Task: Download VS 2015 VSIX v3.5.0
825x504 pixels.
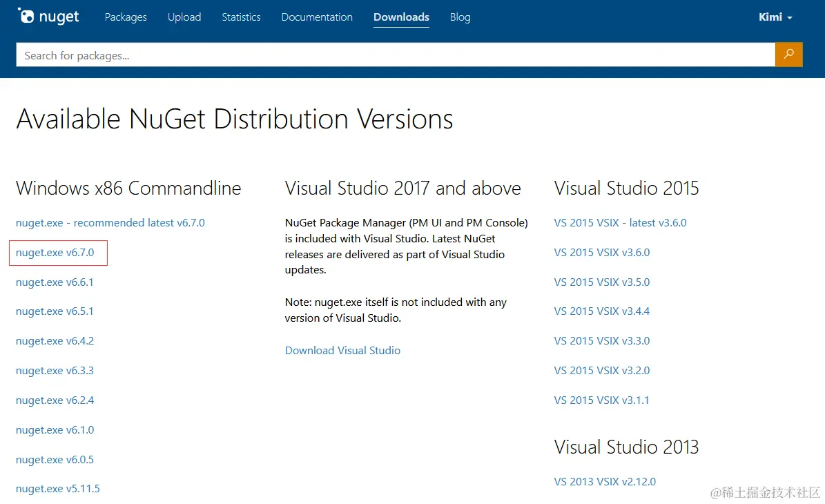Action: pos(602,282)
